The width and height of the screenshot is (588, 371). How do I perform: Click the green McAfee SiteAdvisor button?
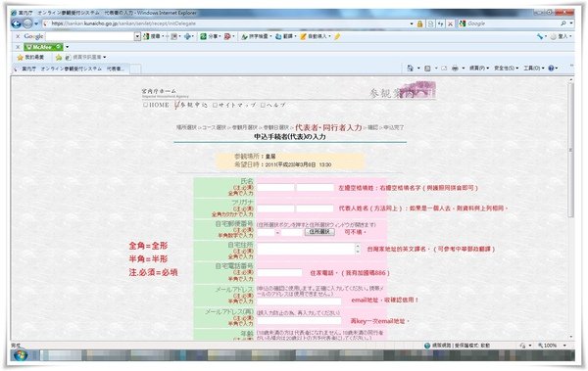(x=43, y=47)
